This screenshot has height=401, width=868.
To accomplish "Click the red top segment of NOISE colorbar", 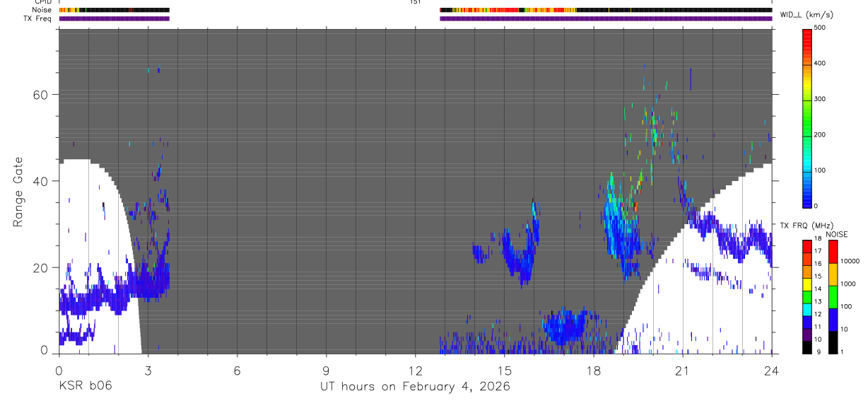I will click(x=833, y=251).
